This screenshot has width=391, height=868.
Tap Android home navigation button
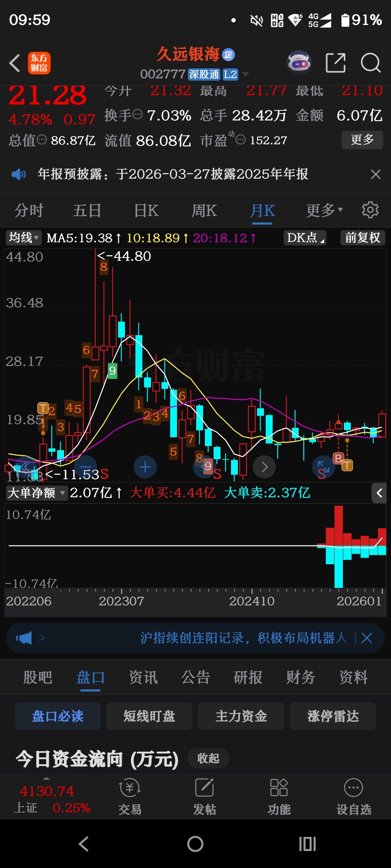point(195,844)
